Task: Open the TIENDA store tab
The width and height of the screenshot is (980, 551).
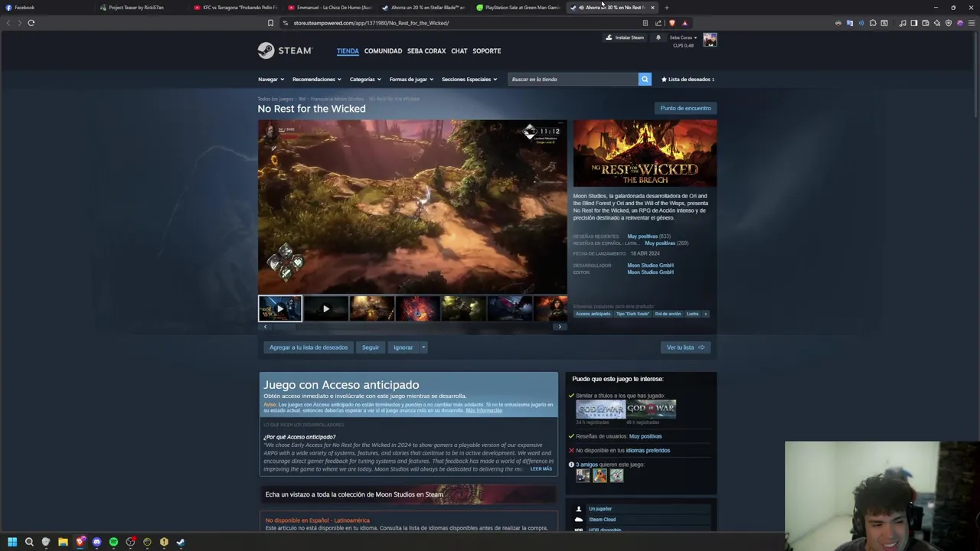Action: pos(348,51)
